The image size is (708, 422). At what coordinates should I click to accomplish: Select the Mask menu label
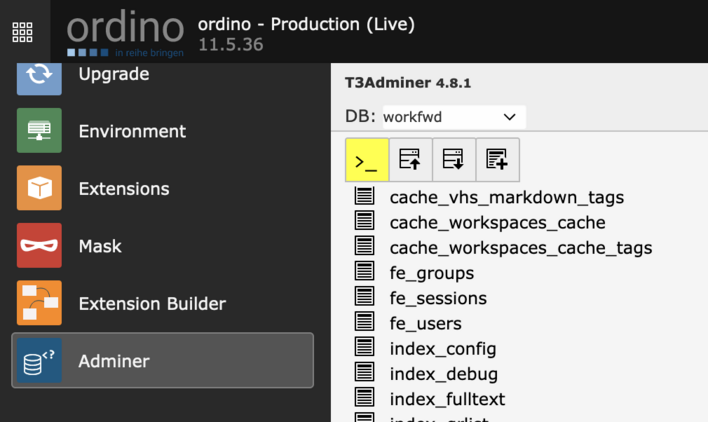(100, 246)
